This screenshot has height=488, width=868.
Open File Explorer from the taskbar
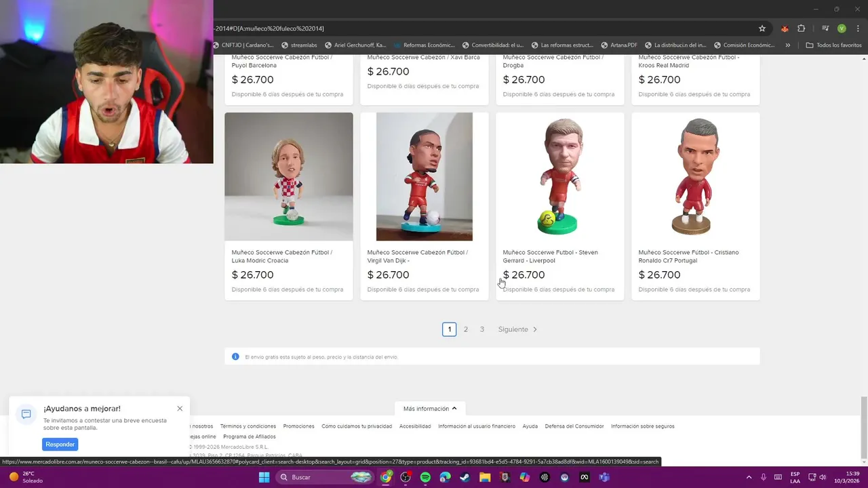[x=485, y=477]
